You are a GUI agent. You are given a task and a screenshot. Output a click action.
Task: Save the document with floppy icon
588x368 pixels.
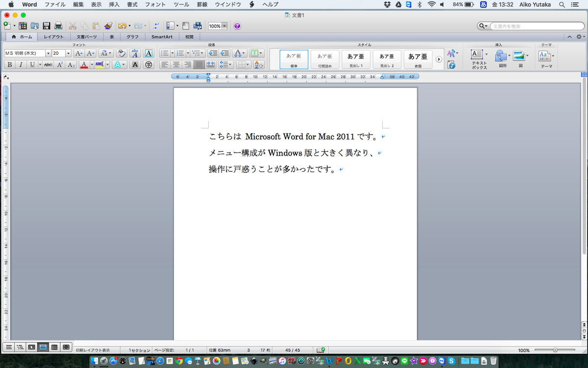click(47, 26)
